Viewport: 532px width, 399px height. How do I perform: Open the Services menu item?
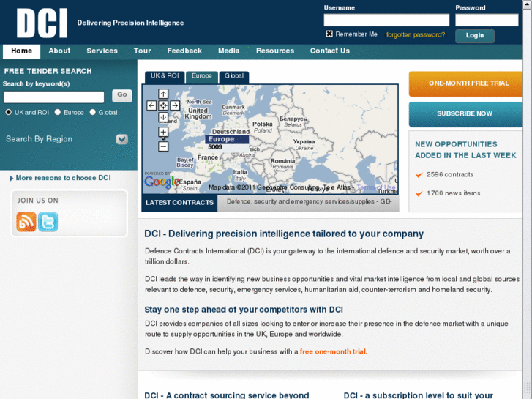click(102, 51)
